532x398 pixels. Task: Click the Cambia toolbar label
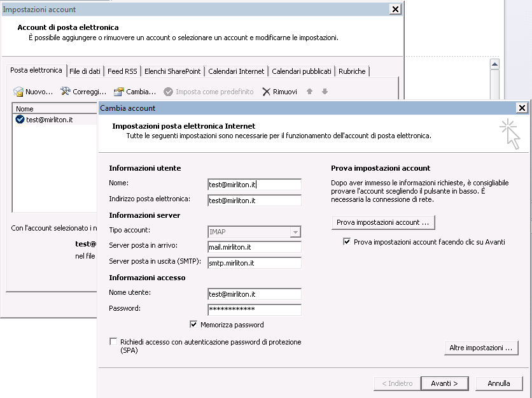point(141,92)
